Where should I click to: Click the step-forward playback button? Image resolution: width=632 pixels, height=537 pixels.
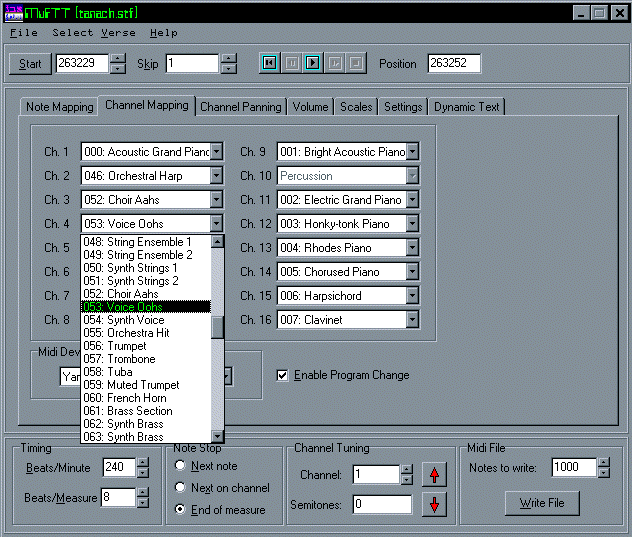click(335, 63)
